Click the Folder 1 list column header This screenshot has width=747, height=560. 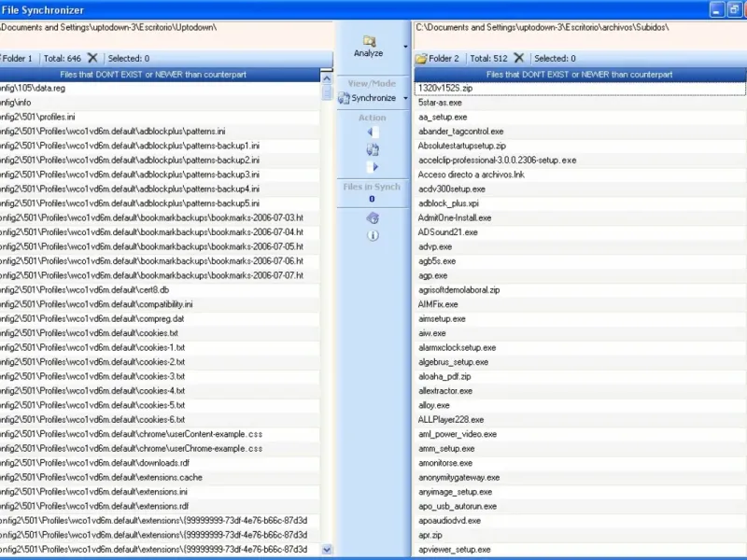pos(160,75)
